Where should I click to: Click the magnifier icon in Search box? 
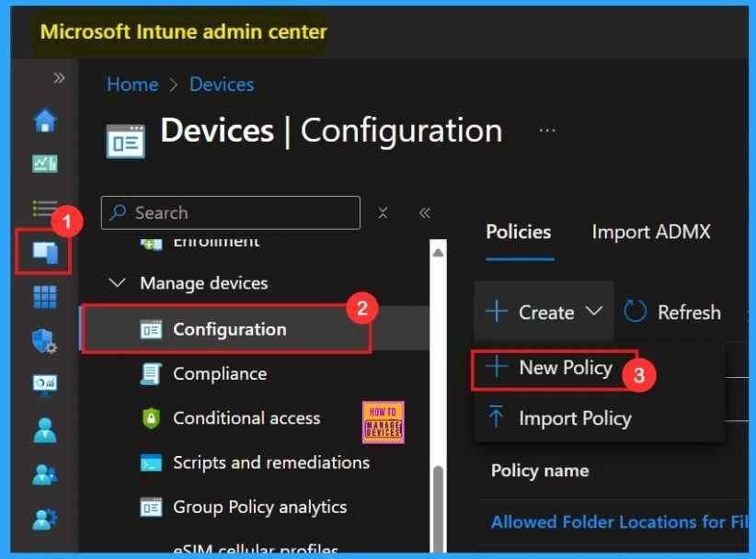118,212
